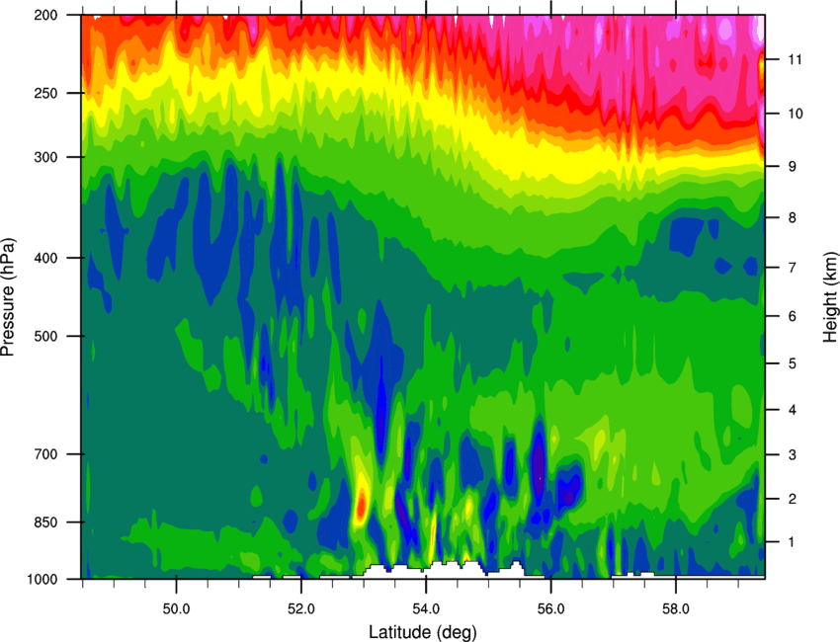Click the Latitude (deg) axis title
840x642 pixels.
point(423,632)
